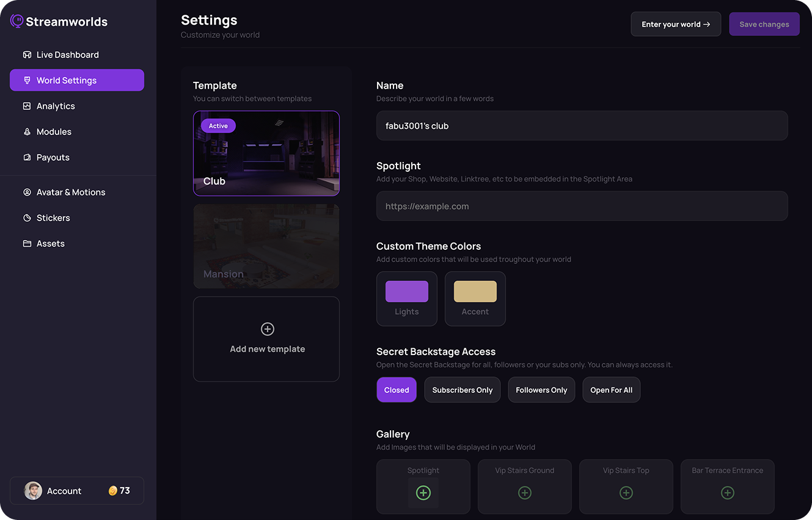Click the plus icon to add new template
This screenshot has width=812, height=520.
point(267,329)
